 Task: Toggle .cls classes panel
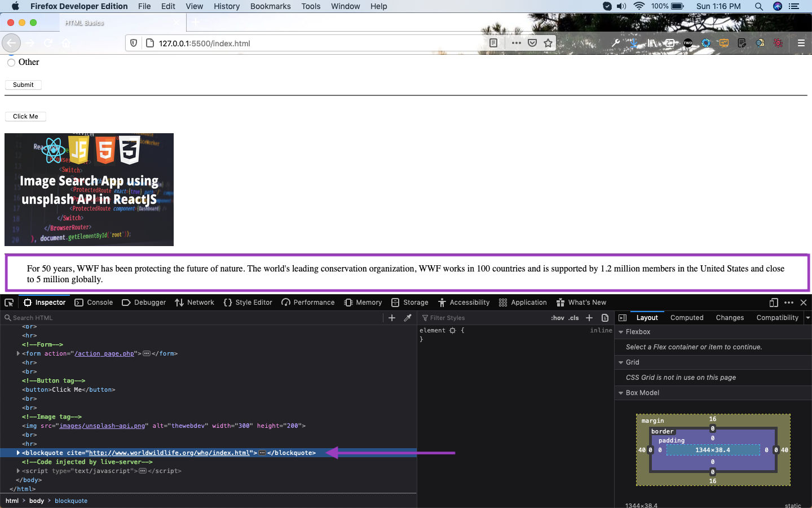(x=573, y=318)
